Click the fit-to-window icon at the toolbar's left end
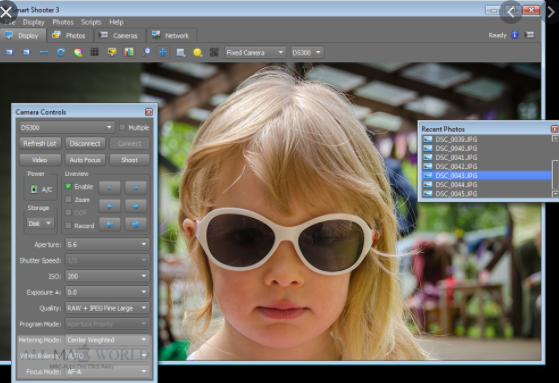The height and width of the screenshot is (383, 559). click(x=9, y=52)
